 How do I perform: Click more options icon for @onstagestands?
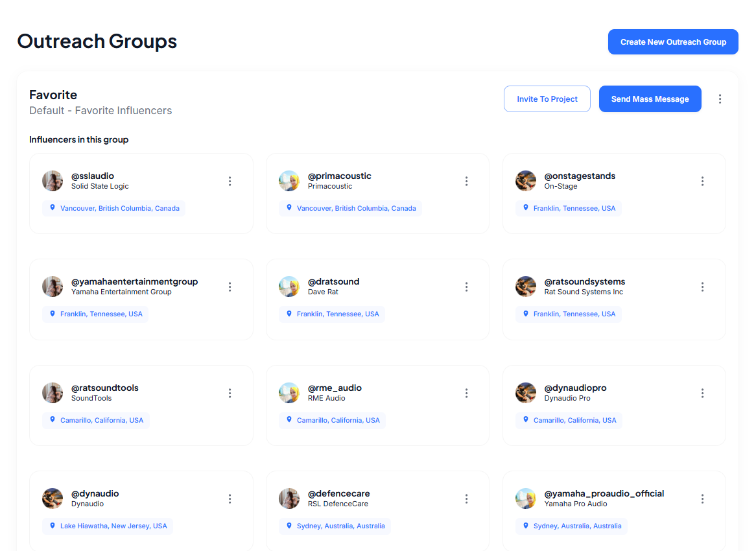click(x=702, y=182)
